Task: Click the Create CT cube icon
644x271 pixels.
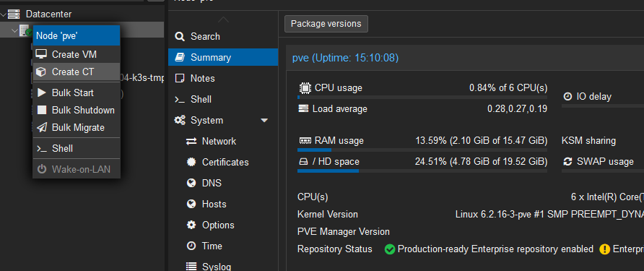Action: coord(41,72)
